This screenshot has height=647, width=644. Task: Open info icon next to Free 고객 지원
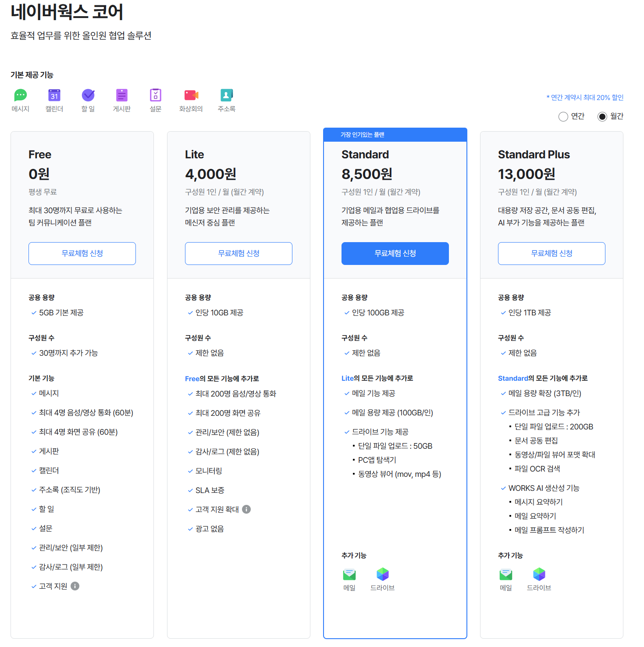coord(75,586)
